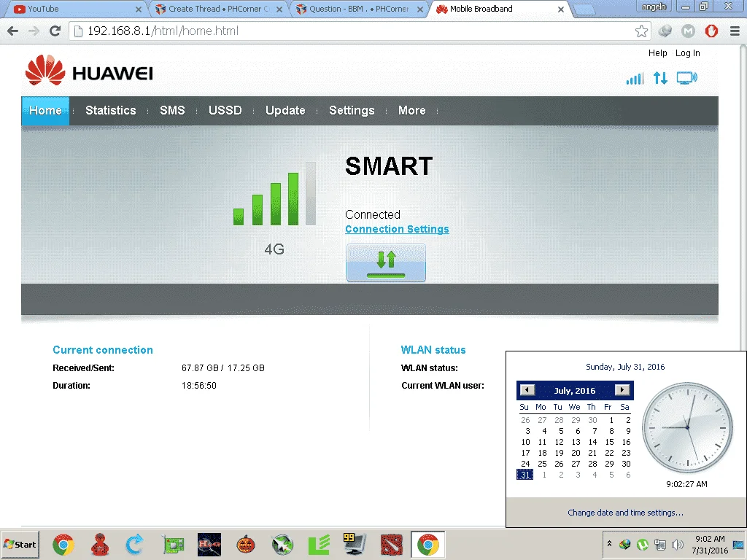Click the gray globe extension icon
This screenshot has height=560, width=747.
point(665,31)
